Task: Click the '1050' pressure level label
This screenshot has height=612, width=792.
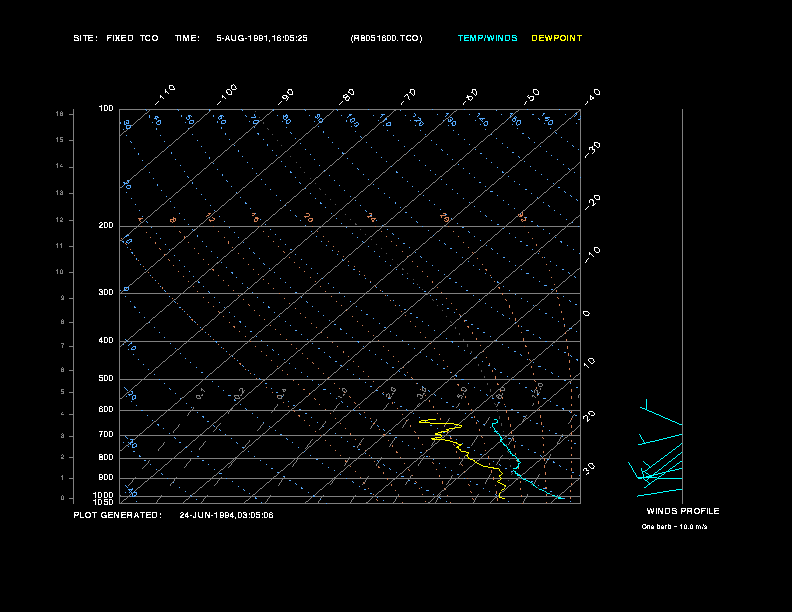Action: pos(104,502)
